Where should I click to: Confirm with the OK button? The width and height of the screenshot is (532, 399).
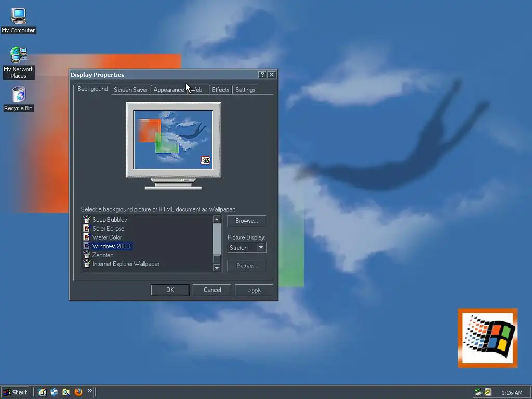(x=170, y=290)
